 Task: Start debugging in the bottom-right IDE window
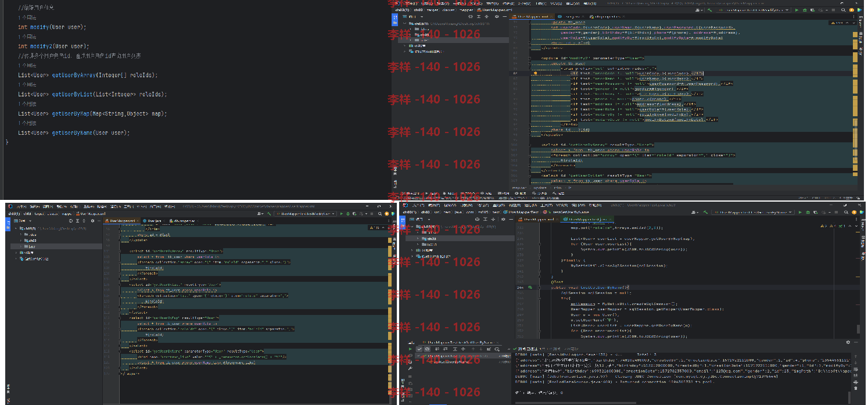pos(808,212)
